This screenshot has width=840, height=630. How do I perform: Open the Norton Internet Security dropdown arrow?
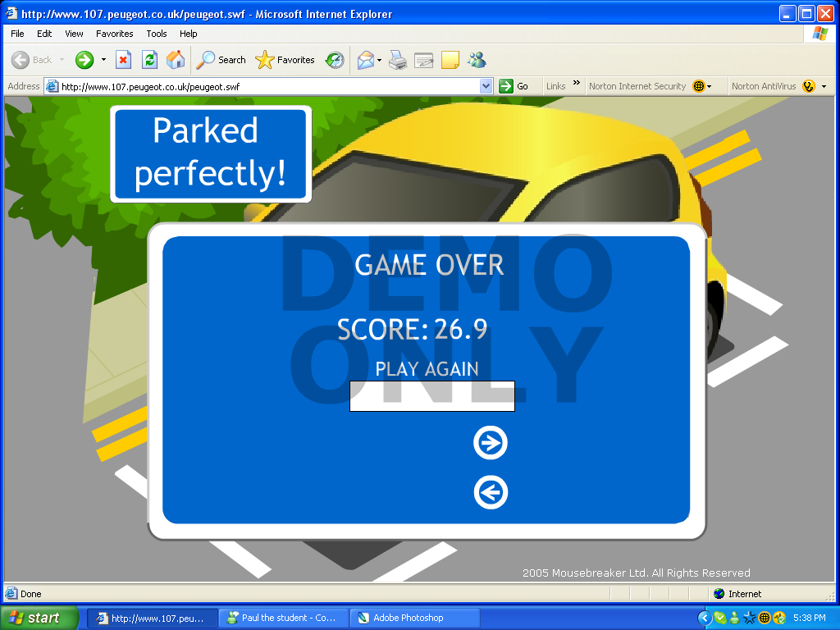click(x=710, y=86)
